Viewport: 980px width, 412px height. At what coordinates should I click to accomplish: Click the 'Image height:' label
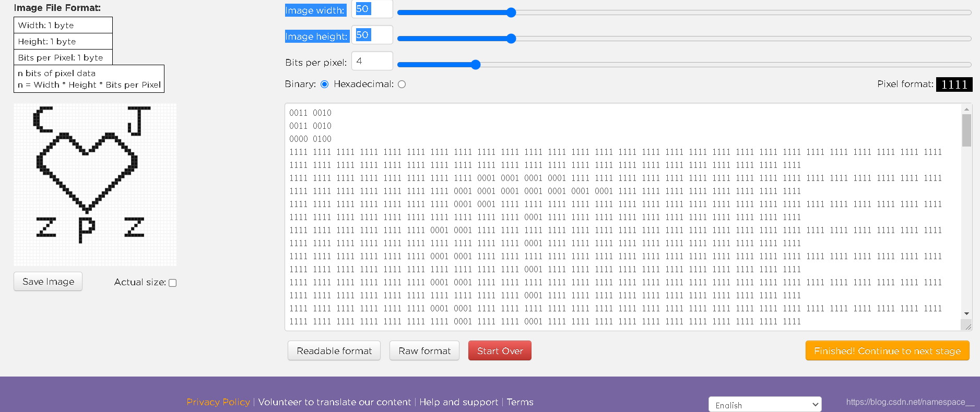[x=316, y=37]
